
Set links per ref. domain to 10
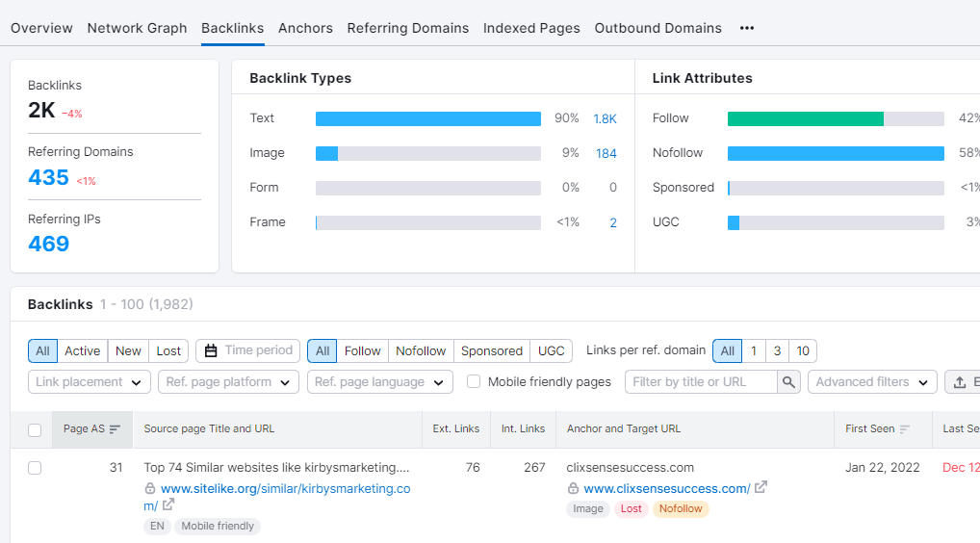point(803,350)
